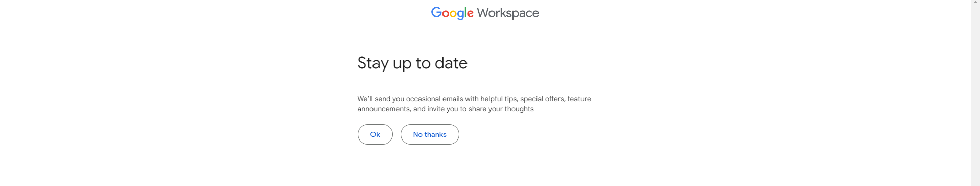Click the description paragraph about occasional emails
This screenshot has width=980, height=186.
click(474, 104)
